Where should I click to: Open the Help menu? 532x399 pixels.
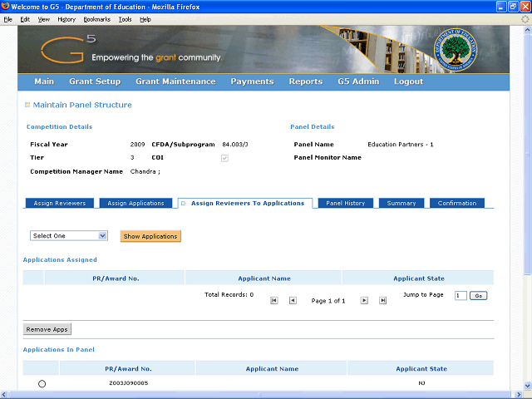click(x=145, y=19)
